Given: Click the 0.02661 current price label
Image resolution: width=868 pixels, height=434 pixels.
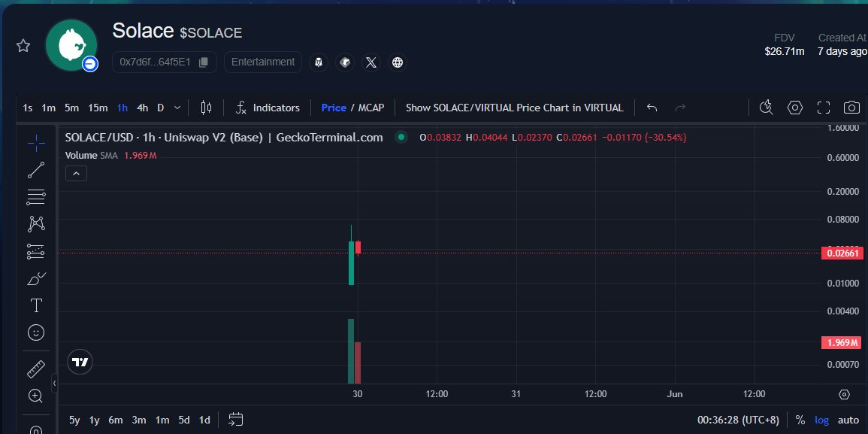Looking at the screenshot, I should pyautogui.click(x=841, y=253).
